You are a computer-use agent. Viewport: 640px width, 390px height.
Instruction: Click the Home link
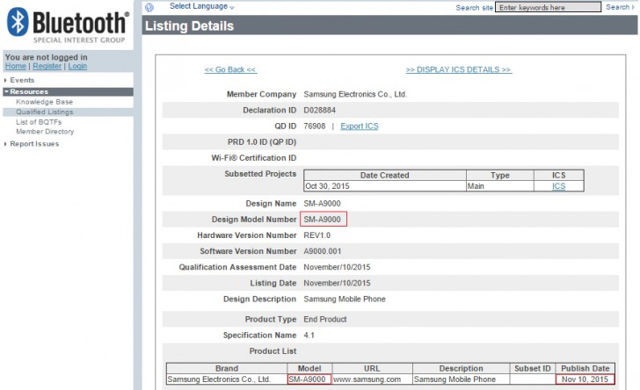pos(16,66)
